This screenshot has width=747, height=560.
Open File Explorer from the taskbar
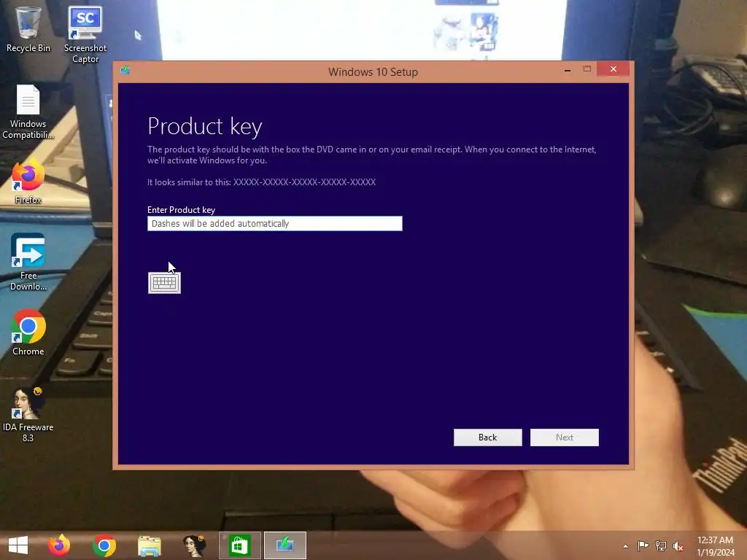click(149, 545)
